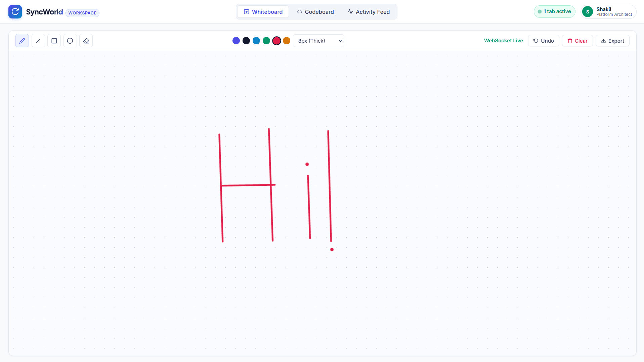
Task: Pick the black color swatch
Action: [246, 41]
